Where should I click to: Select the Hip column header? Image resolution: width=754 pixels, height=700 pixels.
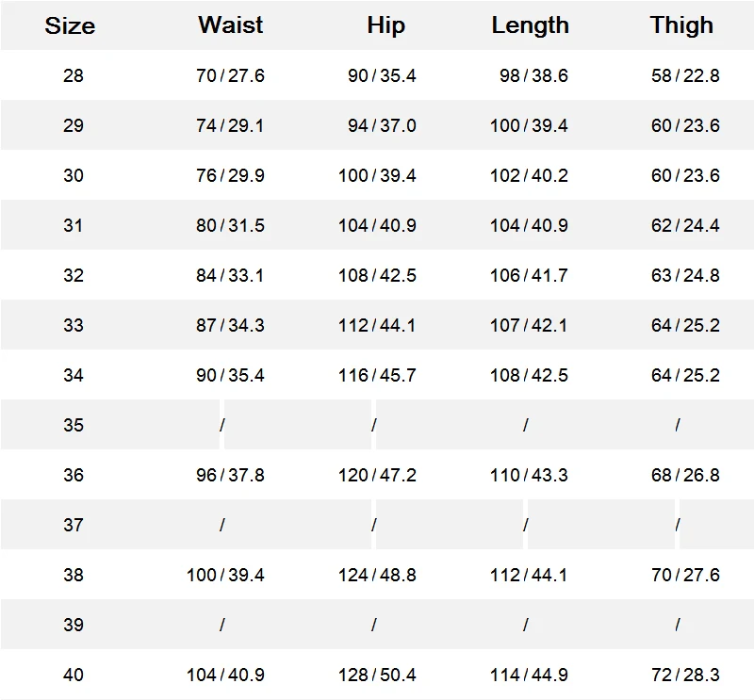[386, 25]
